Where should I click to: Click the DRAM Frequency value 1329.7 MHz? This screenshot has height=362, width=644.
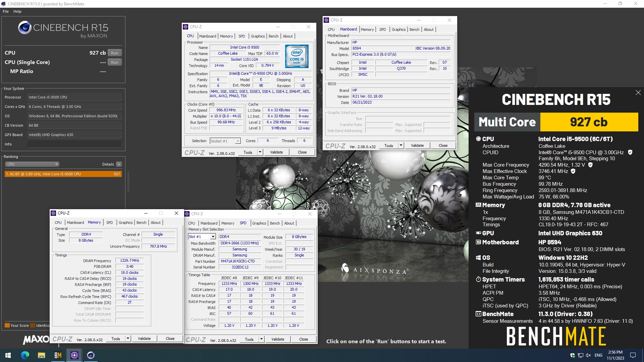pyautogui.click(x=130, y=260)
